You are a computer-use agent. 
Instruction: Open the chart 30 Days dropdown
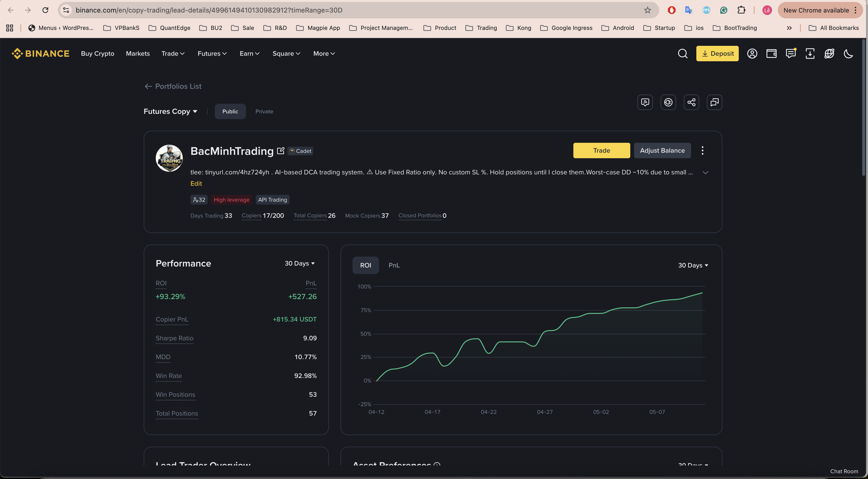click(x=693, y=265)
